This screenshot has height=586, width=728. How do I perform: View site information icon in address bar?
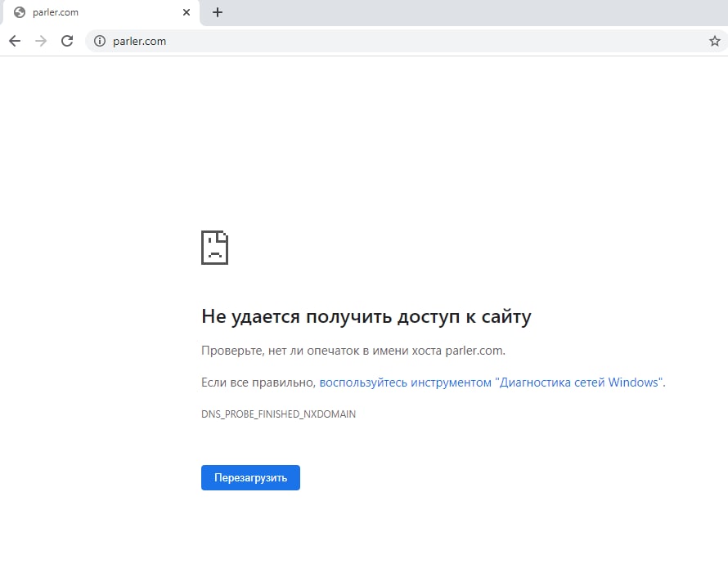pos(99,42)
